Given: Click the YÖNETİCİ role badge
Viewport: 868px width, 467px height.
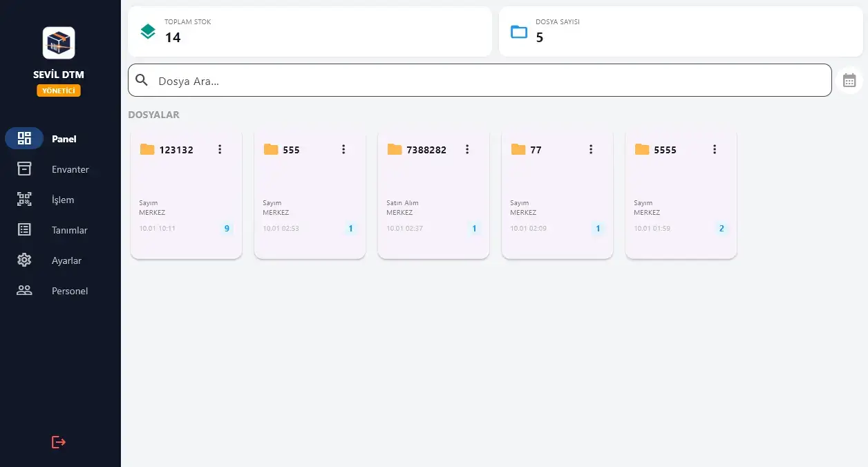Looking at the screenshot, I should (59, 90).
